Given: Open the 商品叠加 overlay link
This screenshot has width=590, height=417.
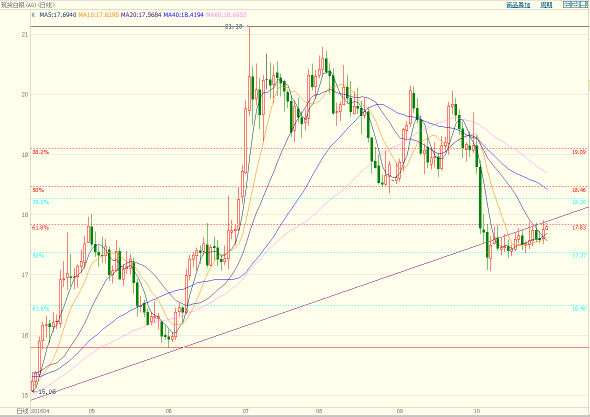Looking at the screenshot, I should click(518, 5).
